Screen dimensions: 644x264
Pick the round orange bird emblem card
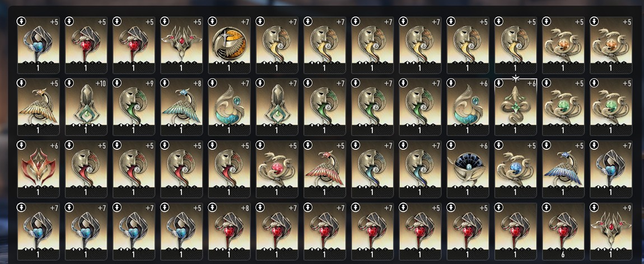229,45
